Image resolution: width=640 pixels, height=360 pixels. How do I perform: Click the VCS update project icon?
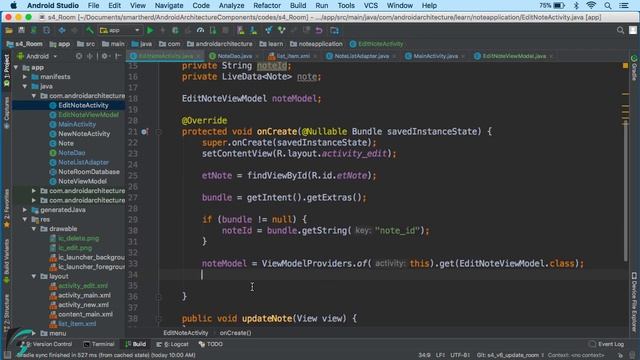click(x=269, y=31)
